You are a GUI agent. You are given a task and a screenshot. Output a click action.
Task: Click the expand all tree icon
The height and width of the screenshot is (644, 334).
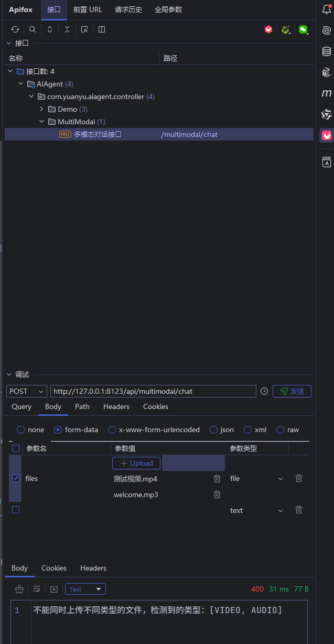coord(50,30)
